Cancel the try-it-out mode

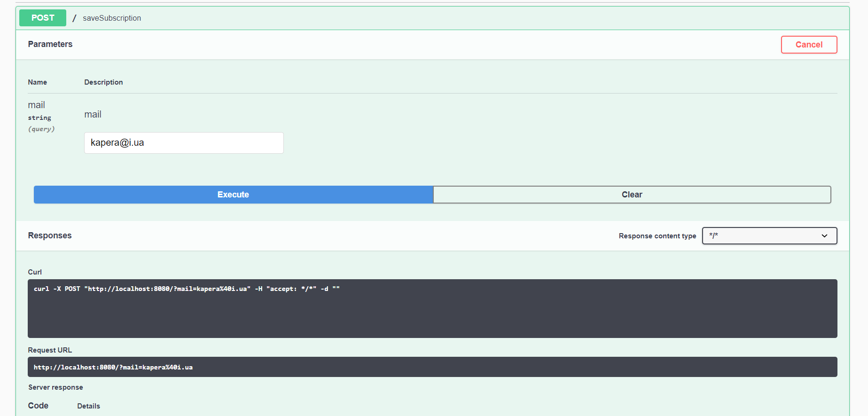pos(809,45)
